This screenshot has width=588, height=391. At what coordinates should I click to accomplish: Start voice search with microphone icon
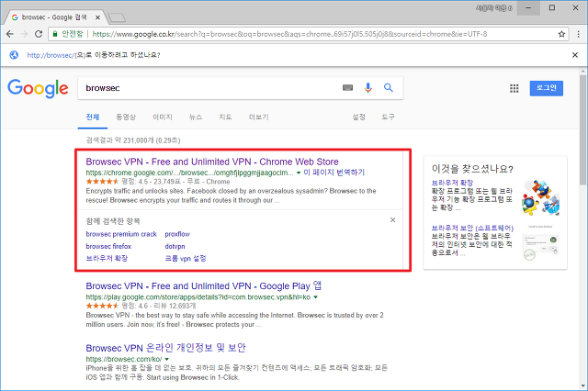click(x=368, y=87)
